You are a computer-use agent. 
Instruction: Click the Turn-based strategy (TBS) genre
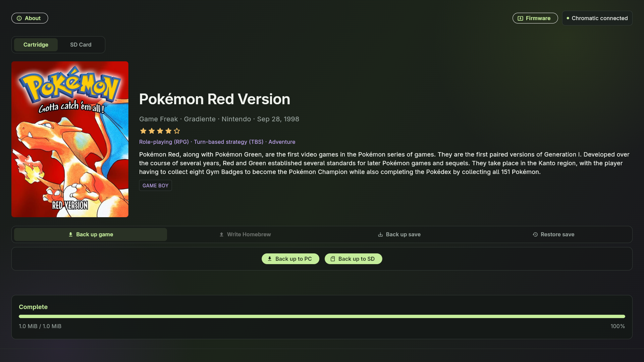tap(228, 142)
